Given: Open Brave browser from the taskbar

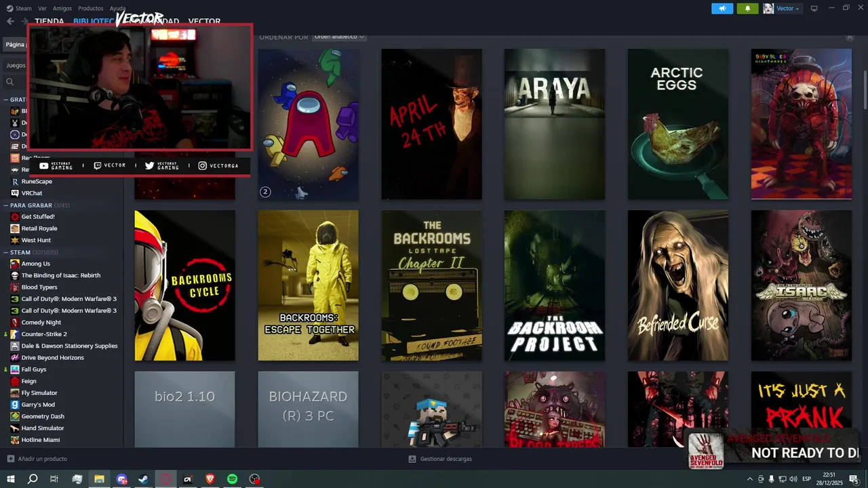Looking at the screenshot, I should tap(210, 479).
